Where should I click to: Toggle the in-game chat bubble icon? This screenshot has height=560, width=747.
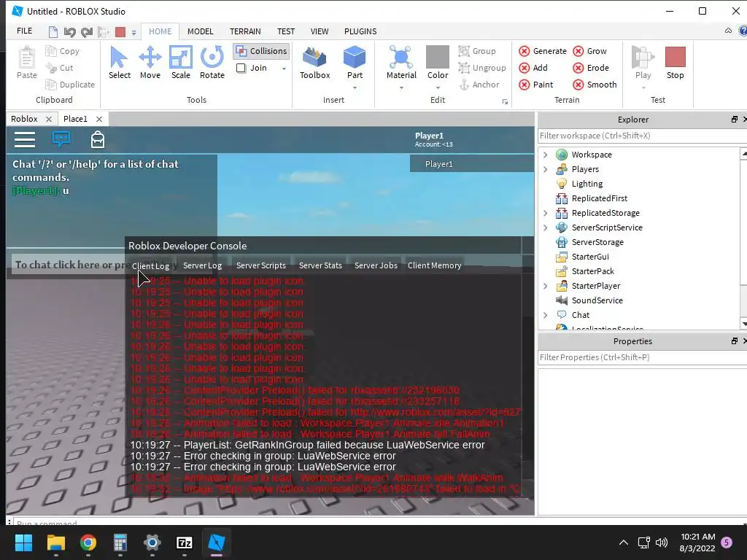point(61,139)
